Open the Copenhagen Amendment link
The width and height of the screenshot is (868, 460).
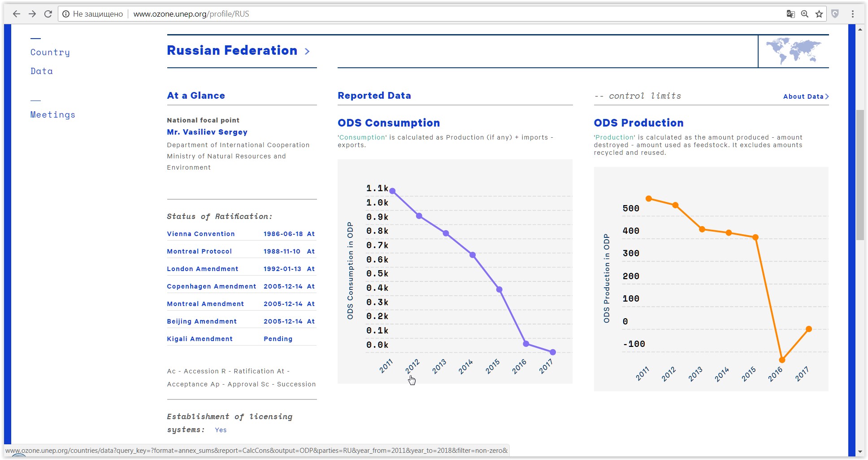pyautogui.click(x=212, y=286)
